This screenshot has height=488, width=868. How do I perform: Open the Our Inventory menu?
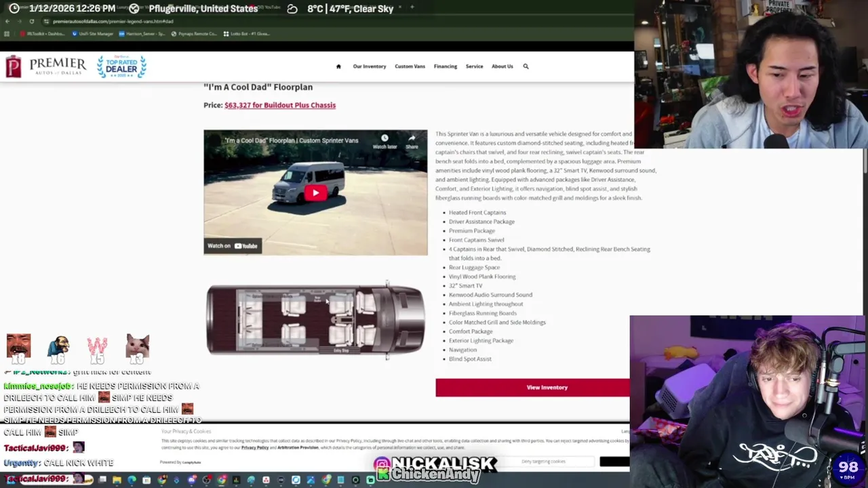(x=370, y=66)
